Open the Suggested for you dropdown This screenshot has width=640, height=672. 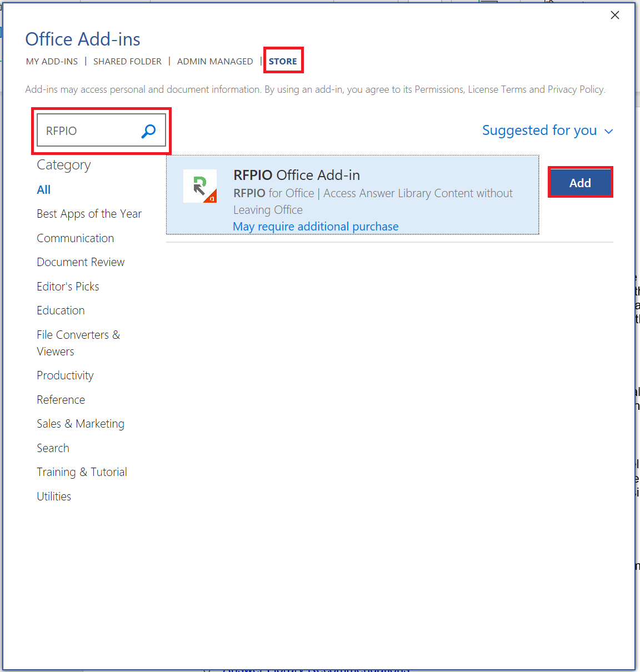[547, 131]
